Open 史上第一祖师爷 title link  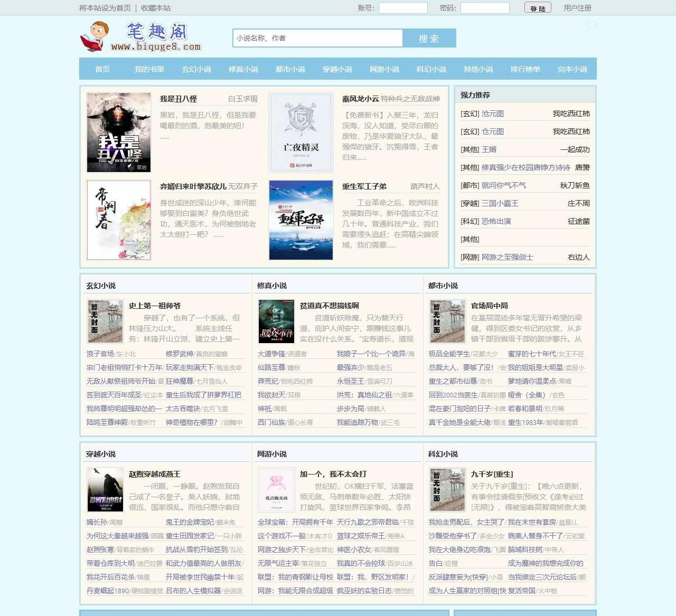pos(155,306)
